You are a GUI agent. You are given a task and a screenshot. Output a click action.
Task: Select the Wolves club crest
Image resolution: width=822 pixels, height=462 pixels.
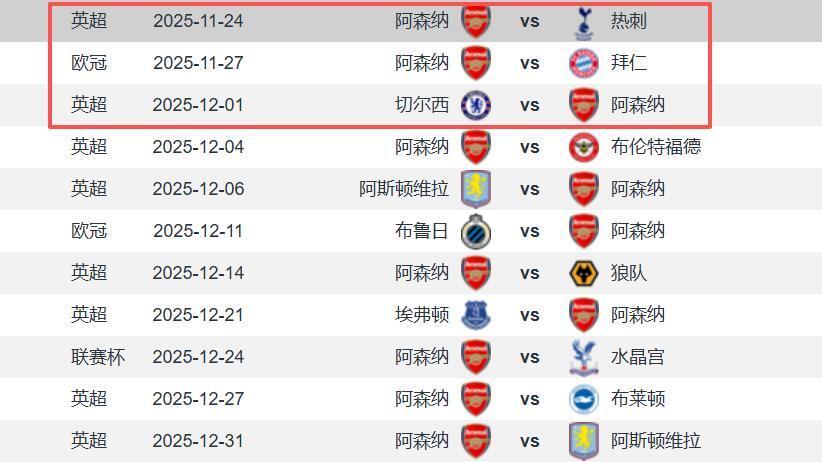(x=583, y=273)
